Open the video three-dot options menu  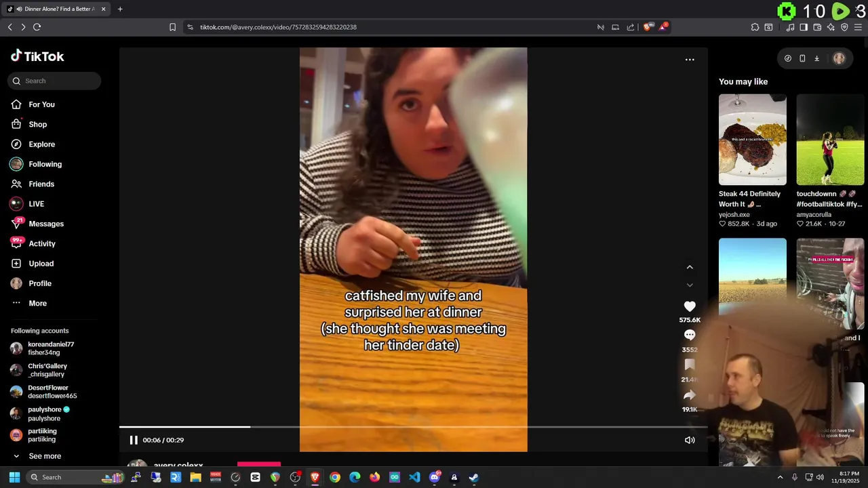[690, 60]
